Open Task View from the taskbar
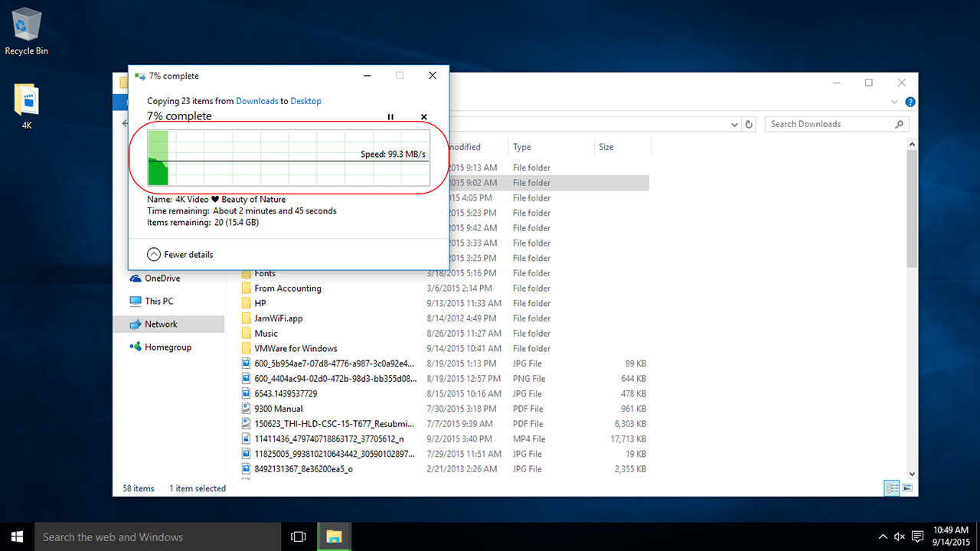Viewport: 980px width, 551px height. point(299,537)
